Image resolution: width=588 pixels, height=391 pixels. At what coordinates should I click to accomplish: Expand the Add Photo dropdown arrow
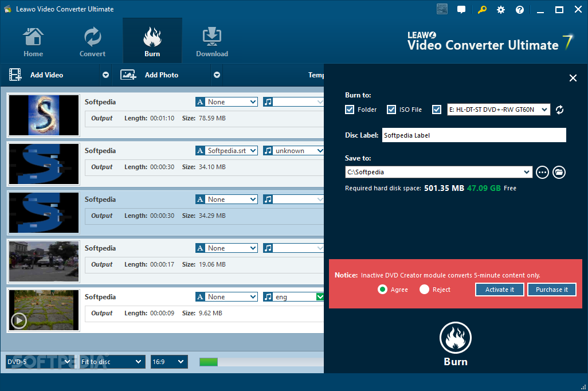[217, 75]
